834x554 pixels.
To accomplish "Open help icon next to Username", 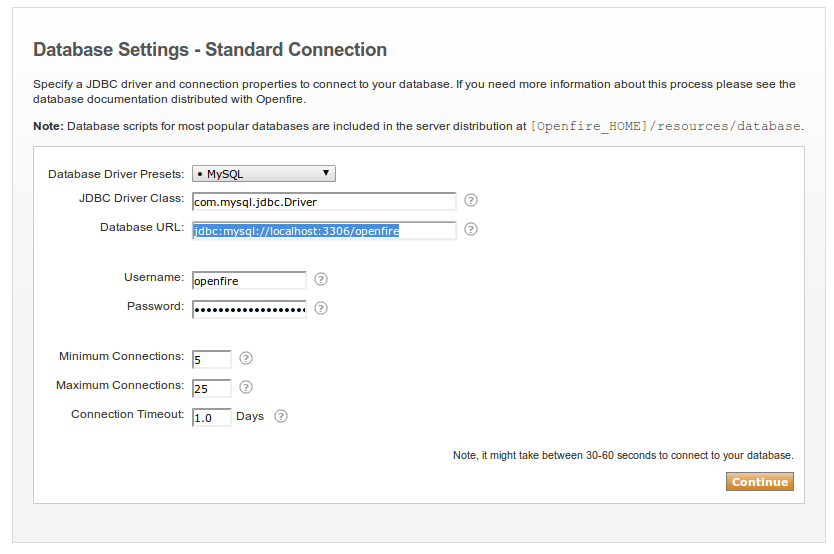I will click(321, 279).
